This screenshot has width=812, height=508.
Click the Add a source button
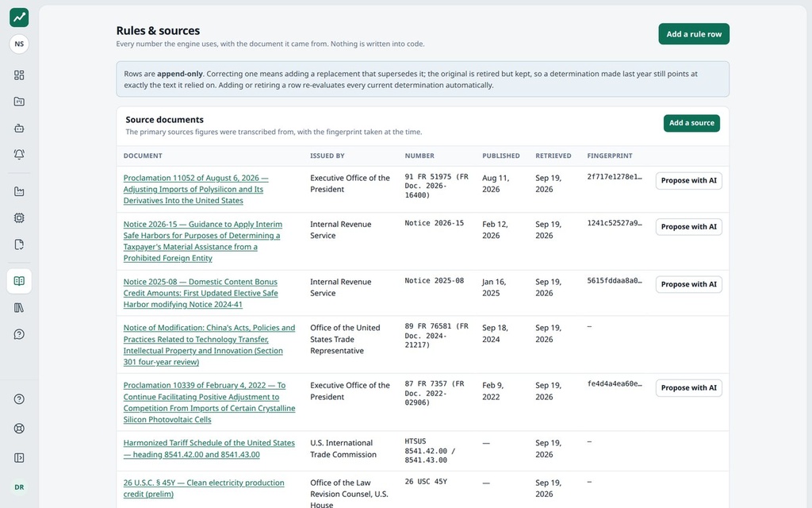(x=691, y=123)
